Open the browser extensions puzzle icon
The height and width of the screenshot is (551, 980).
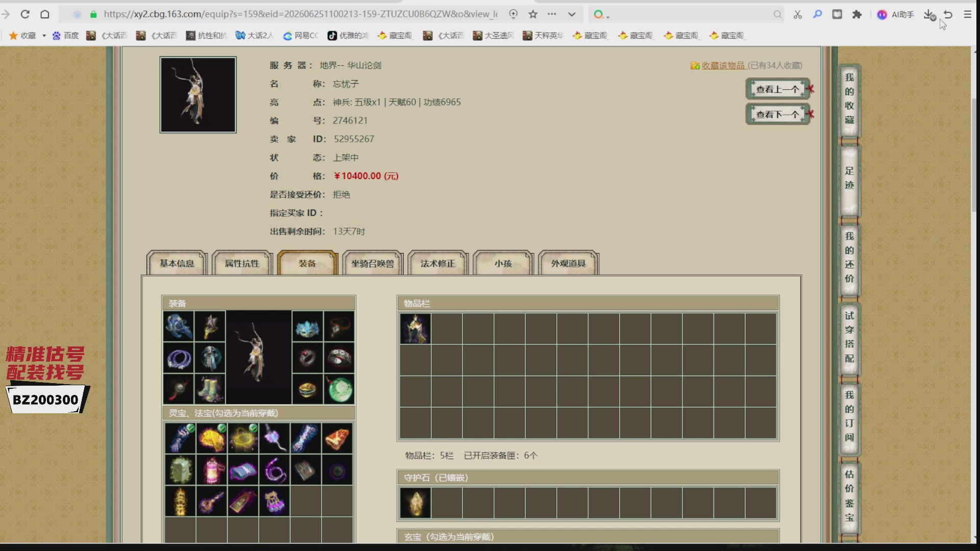[x=857, y=14]
